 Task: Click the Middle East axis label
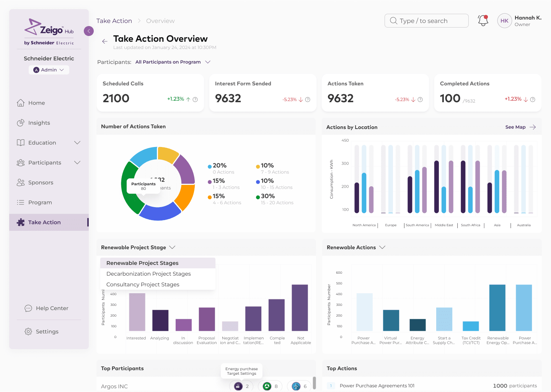pos(444,225)
